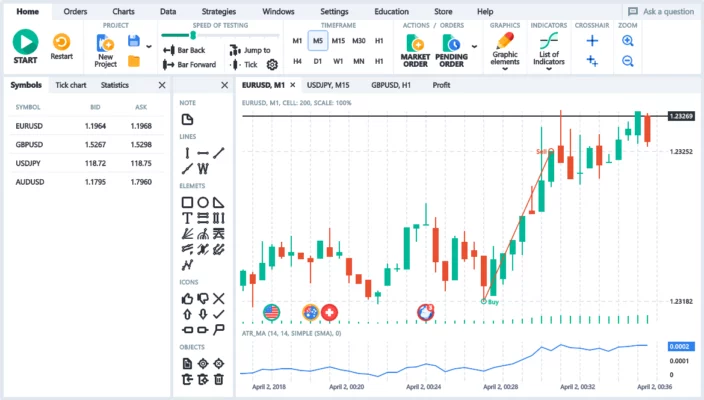Expand the orders dropdown arrow
Screen dimensions: 704x400
[474, 46]
